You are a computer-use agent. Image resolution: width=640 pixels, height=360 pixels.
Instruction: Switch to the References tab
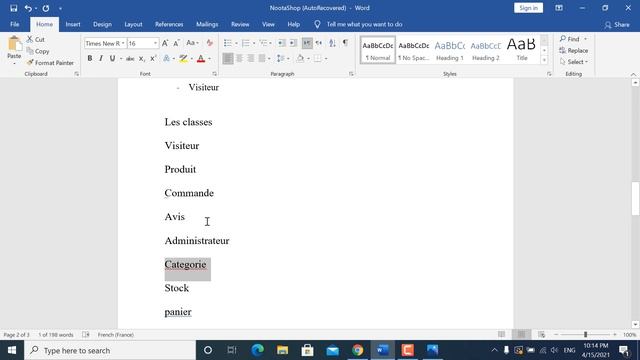[x=169, y=24]
